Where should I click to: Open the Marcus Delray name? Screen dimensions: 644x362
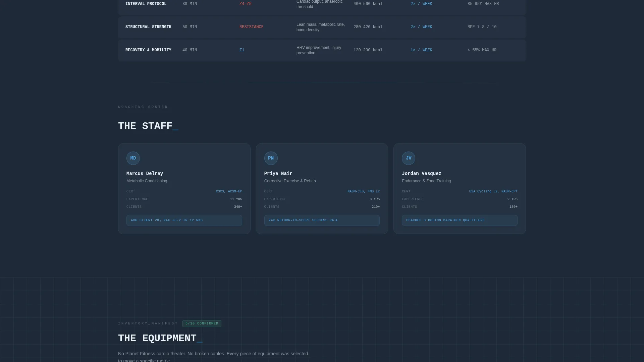point(145,174)
